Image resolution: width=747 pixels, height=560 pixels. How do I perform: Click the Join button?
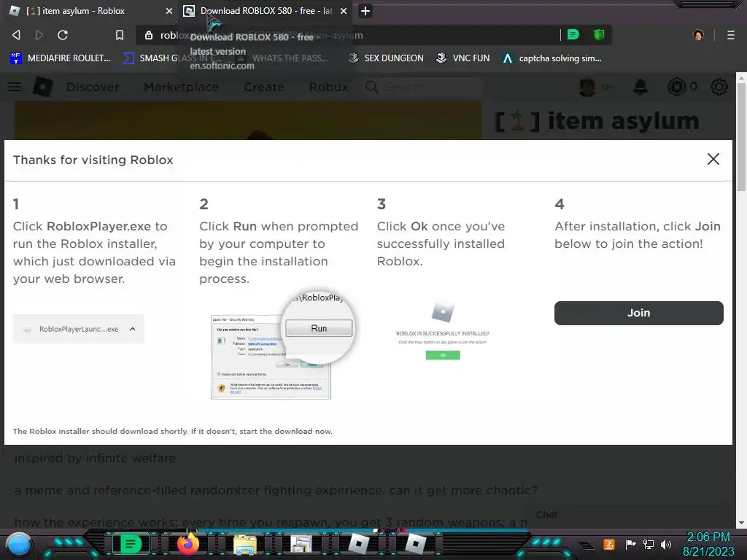pyautogui.click(x=639, y=313)
